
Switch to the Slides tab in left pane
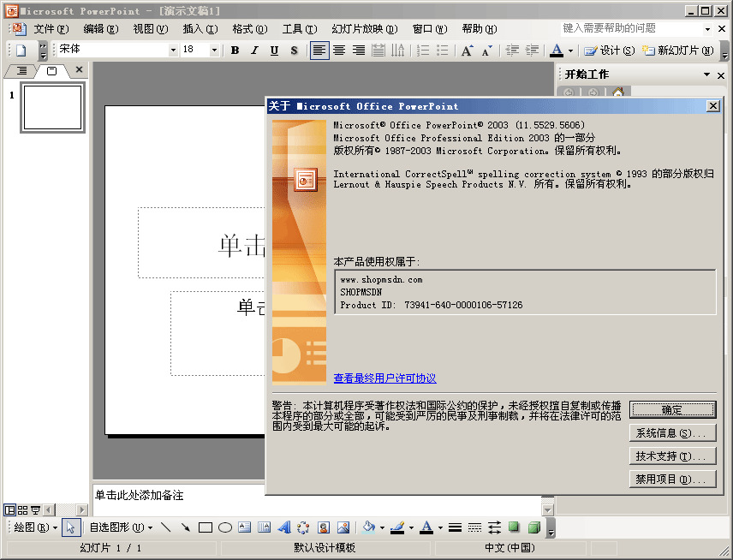pos(52,70)
